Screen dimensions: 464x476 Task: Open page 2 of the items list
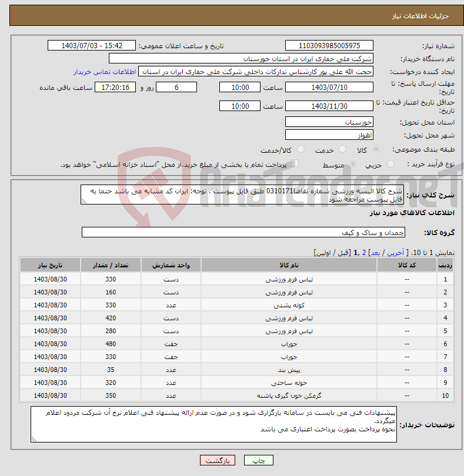coord(364,253)
